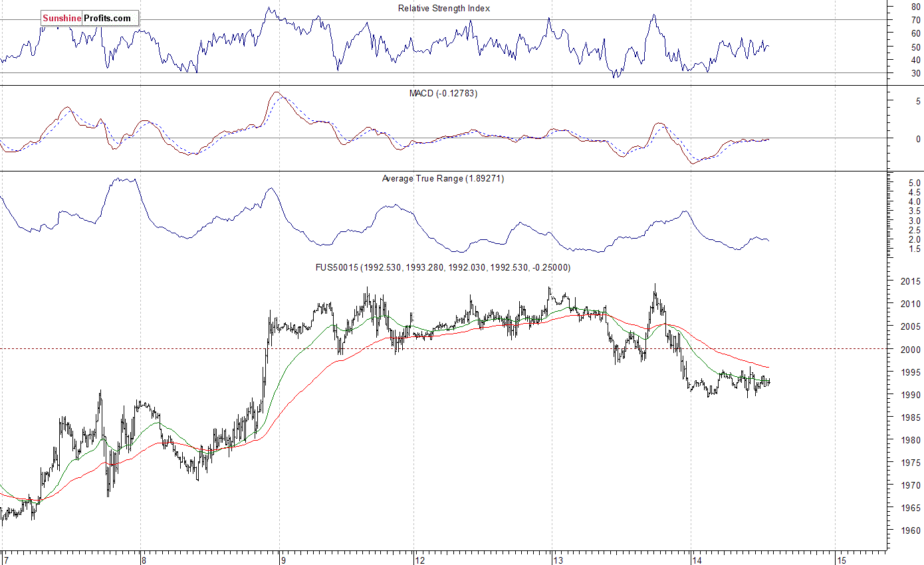
Task: Click the 1970 price axis label
Action: (x=911, y=486)
